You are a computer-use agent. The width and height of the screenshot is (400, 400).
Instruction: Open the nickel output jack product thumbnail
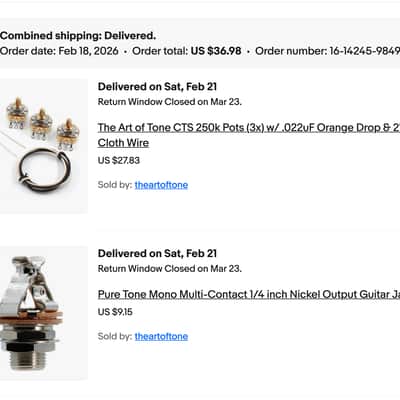click(43, 313)
